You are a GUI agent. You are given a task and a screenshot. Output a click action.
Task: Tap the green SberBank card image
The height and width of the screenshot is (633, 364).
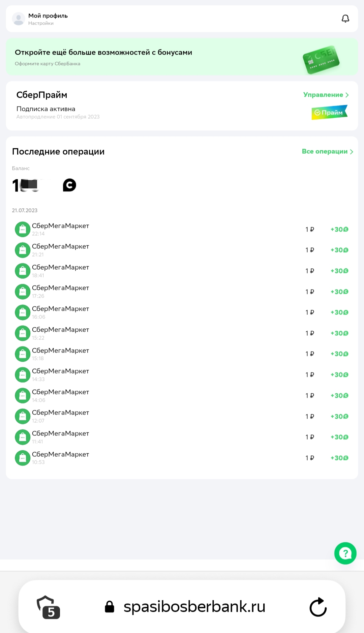click(321, 60)
